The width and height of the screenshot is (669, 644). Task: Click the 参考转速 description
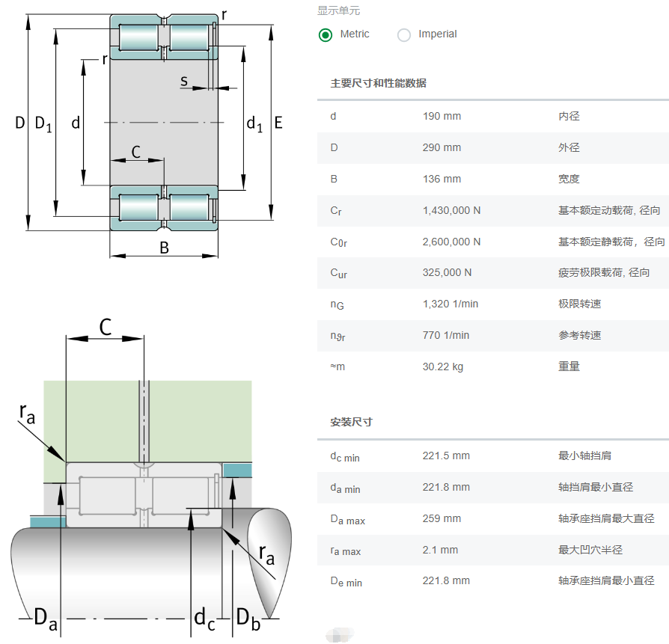point(579,335)
